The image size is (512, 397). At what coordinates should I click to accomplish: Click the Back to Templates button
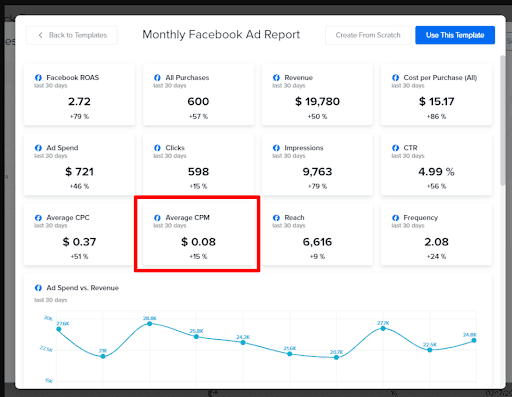[72, 35]
